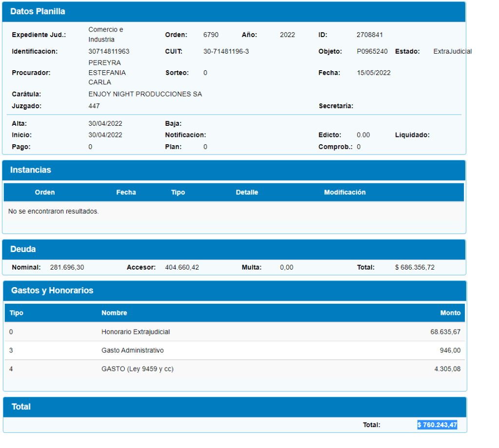Click the Gastos y Honorarios panel header
This screenshot has height=448, width=499.
(234, 291)
